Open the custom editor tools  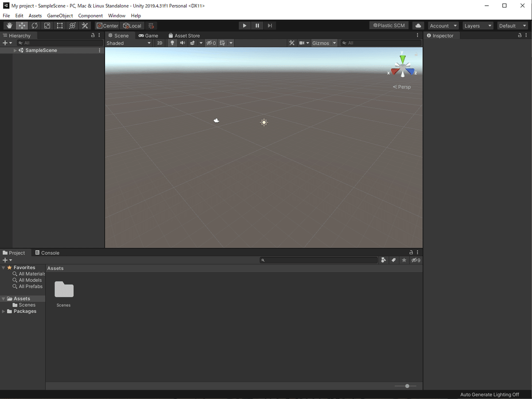[x=85, y=26]
